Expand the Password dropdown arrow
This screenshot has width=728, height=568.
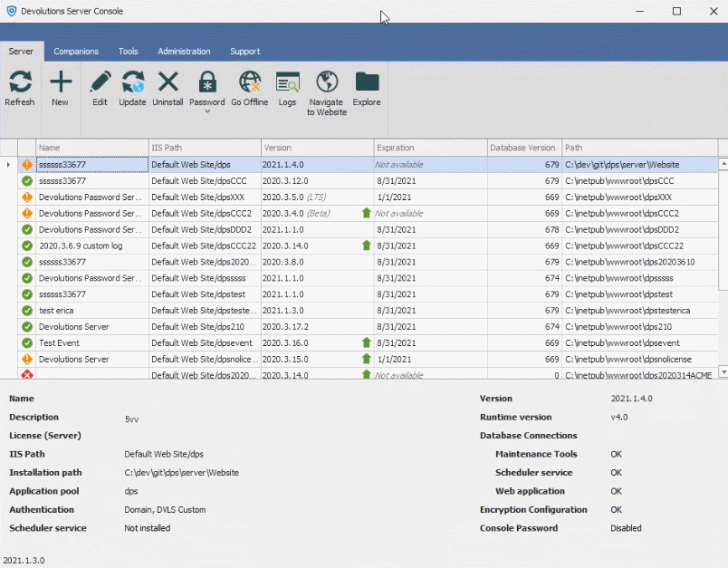pos(207,112)
